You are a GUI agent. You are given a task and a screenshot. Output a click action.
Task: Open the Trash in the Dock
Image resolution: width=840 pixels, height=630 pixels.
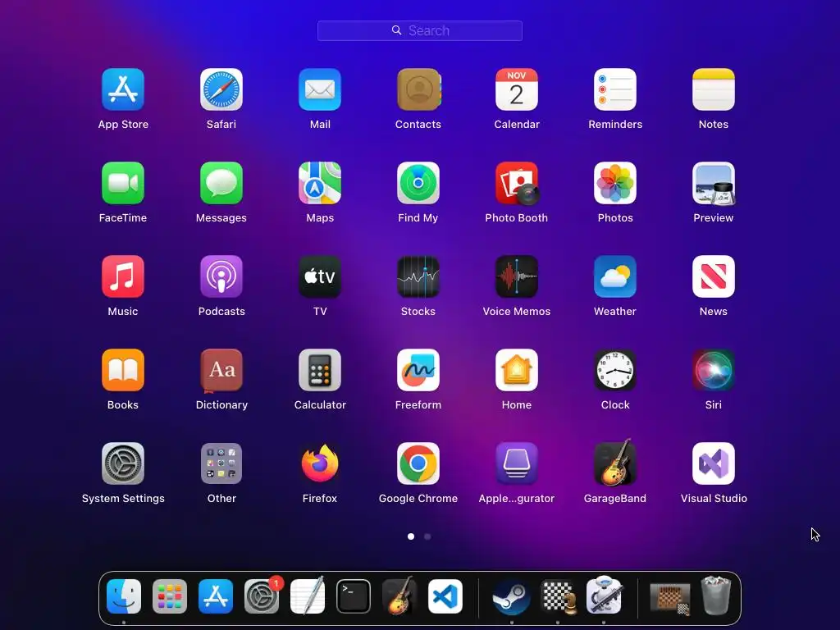[716, 596]
